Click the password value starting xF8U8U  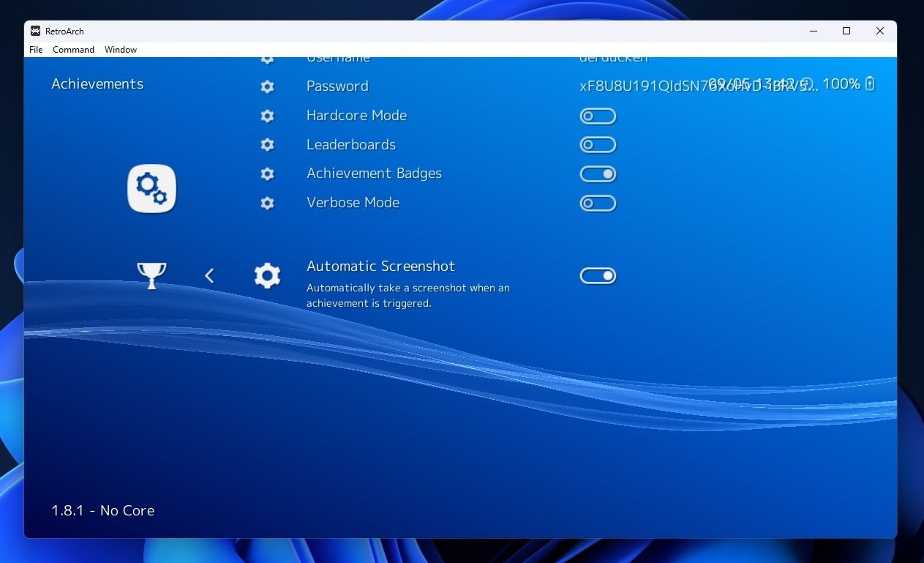pos(699,86)
